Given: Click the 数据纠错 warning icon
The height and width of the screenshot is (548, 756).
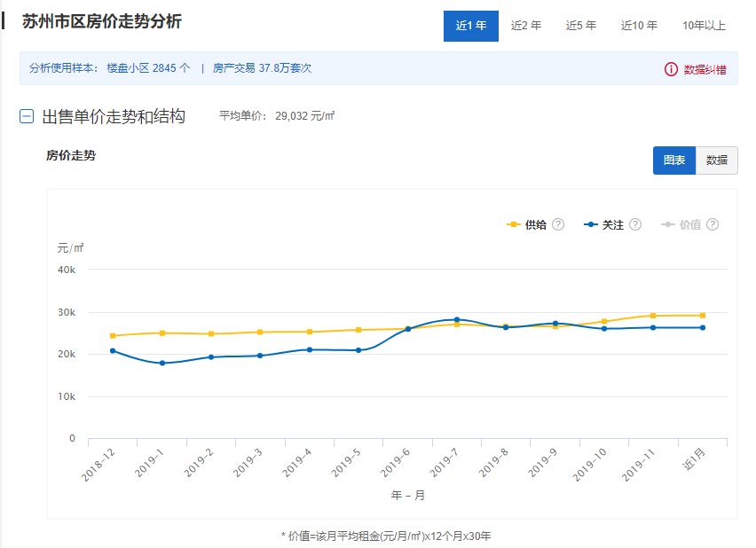Looking at the screenshot, I should pos(671,69).
